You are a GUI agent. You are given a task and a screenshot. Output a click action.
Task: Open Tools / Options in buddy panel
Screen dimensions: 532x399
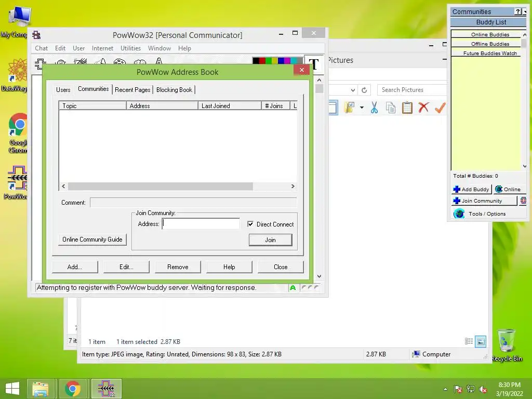[x=480, y=214]
